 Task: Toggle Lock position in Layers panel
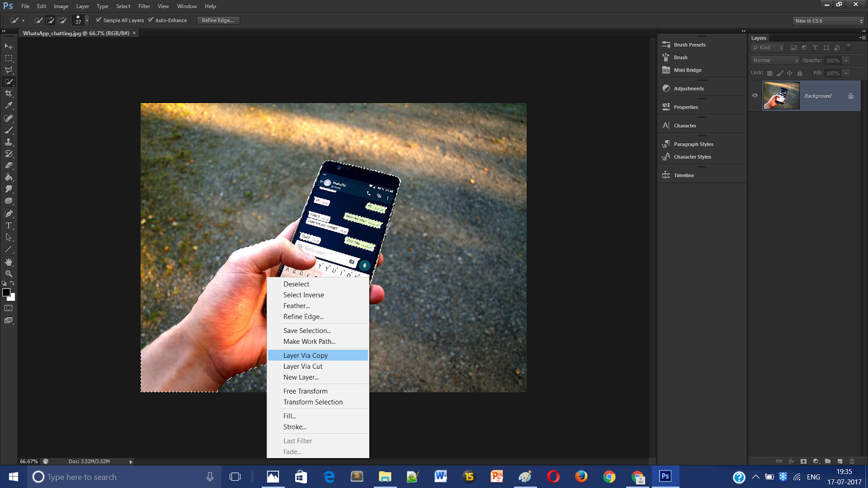(789, 73)
